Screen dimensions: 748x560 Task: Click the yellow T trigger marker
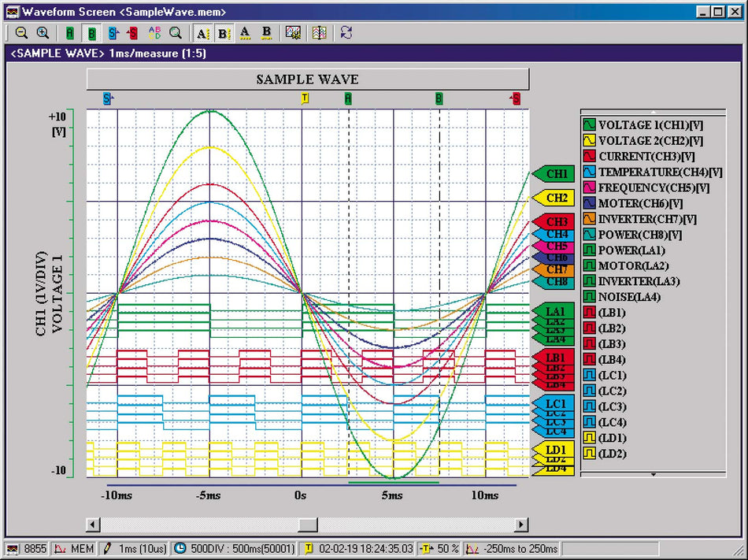(x=305, y=98)
